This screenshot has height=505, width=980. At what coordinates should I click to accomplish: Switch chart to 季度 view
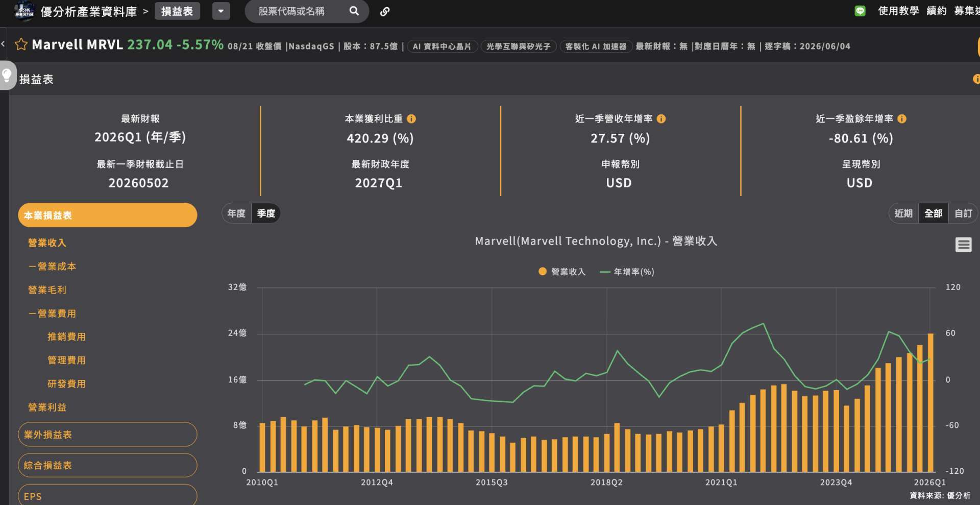pos(266,213)
